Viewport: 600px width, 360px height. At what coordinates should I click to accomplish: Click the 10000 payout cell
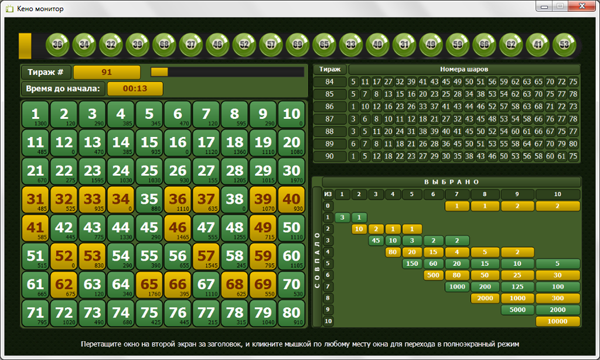tap(558, 321)
